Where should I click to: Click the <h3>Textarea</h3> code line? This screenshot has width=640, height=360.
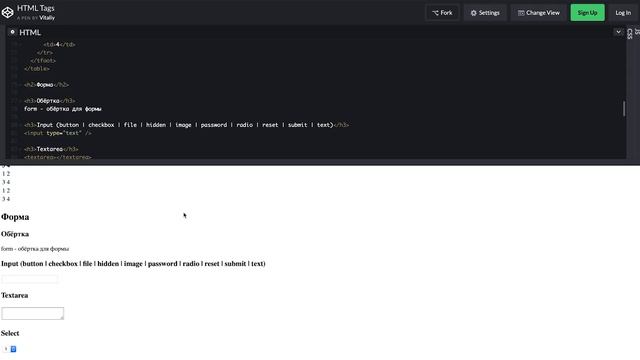tap(51, 149)
